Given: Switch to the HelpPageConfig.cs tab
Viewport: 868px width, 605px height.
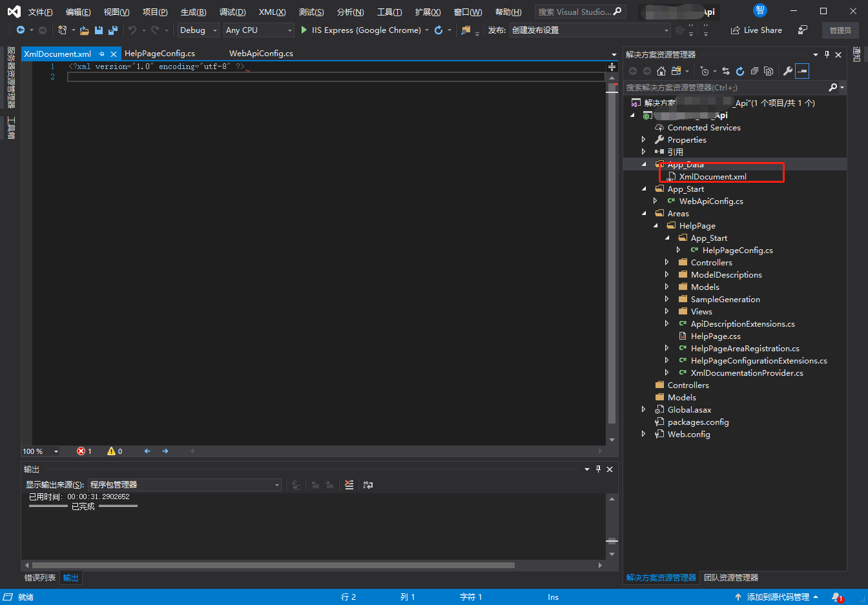Looking at the screenshot, I should [160, 54].
